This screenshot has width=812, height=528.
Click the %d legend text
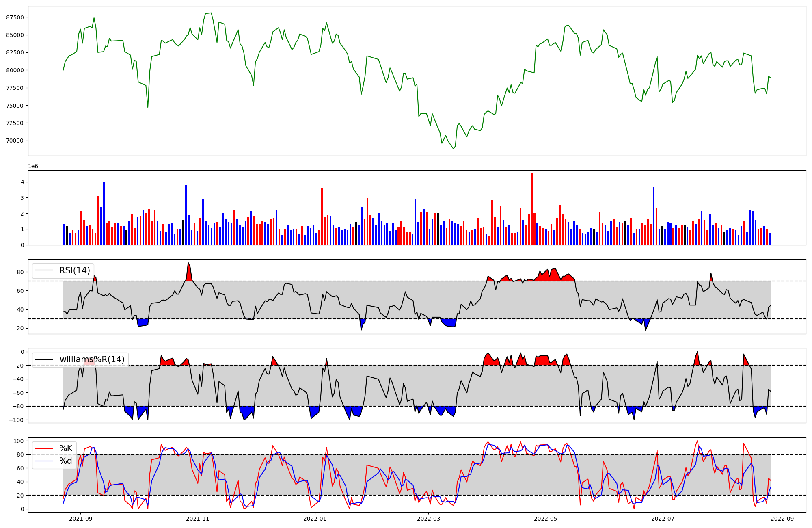[x=66, y=461]
